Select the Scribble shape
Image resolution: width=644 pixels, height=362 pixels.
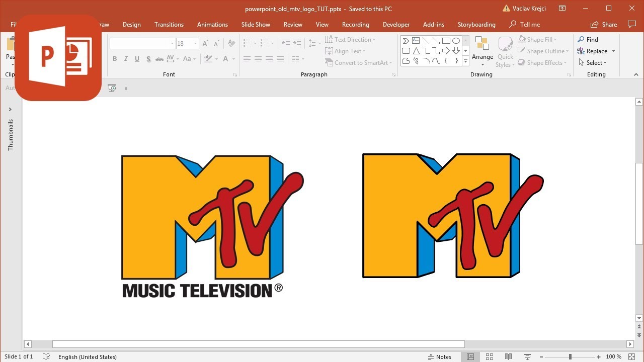click(416, 61)
